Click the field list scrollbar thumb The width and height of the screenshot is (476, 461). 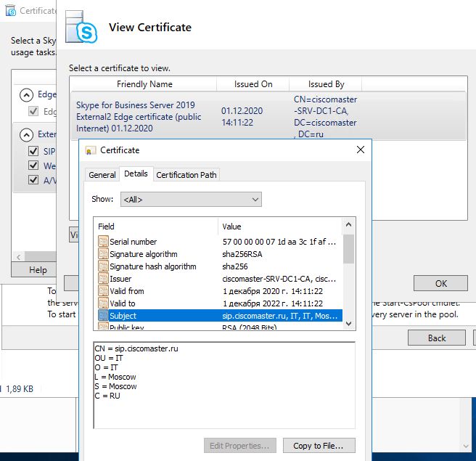tap(348, 249)
